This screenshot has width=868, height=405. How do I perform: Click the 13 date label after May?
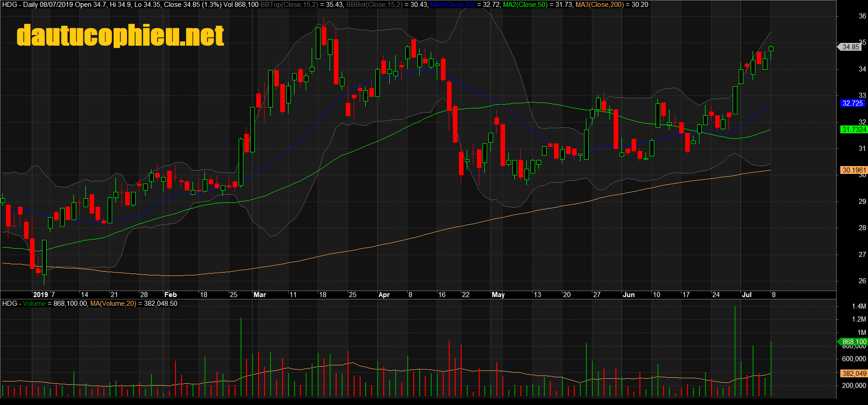point(537,295)
